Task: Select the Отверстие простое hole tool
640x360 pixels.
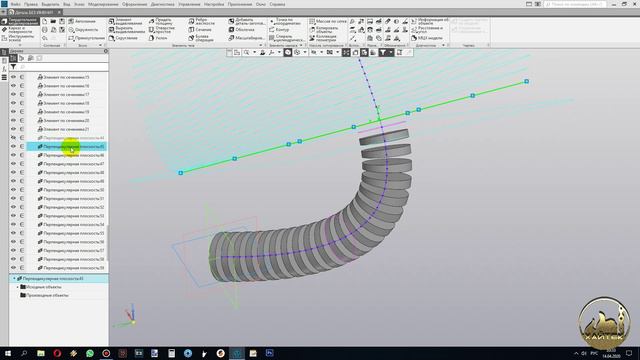Action: click(162, 30)
